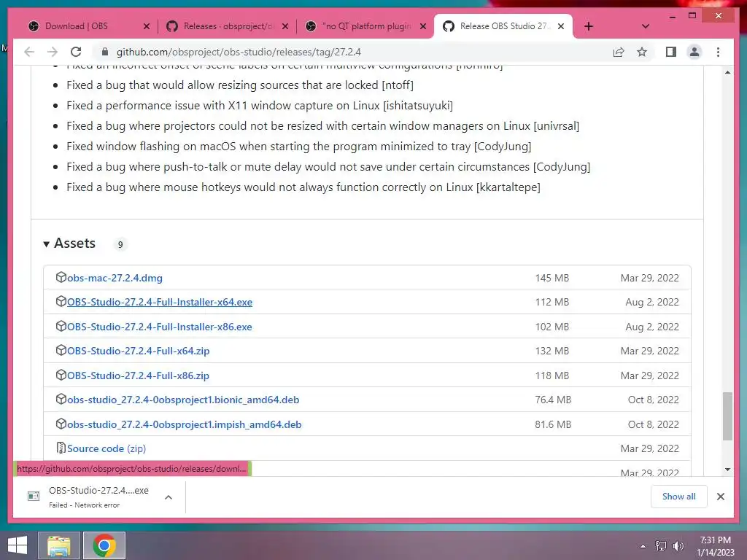Screen dimensions: 747x560
Task: Close the "no QT platform plugin" tab
Action: 422,27
